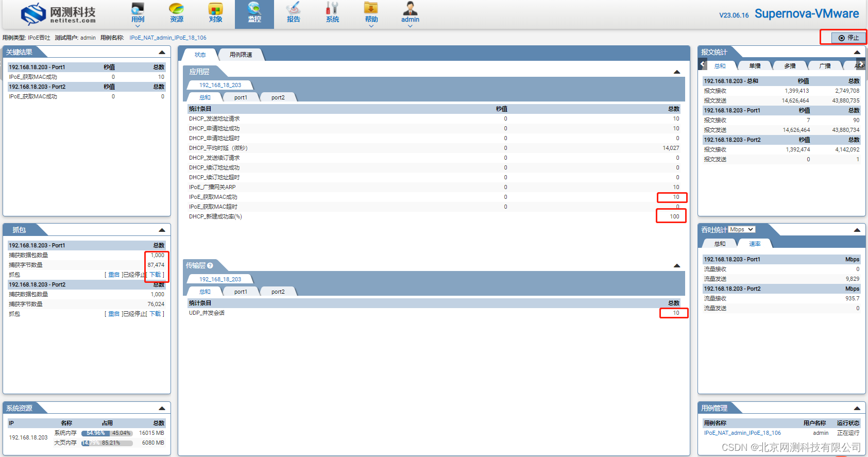The height and width of the screenshot is (457, 868).
Task: Click the 16015 MB total memory value
Action: (151, 433)
